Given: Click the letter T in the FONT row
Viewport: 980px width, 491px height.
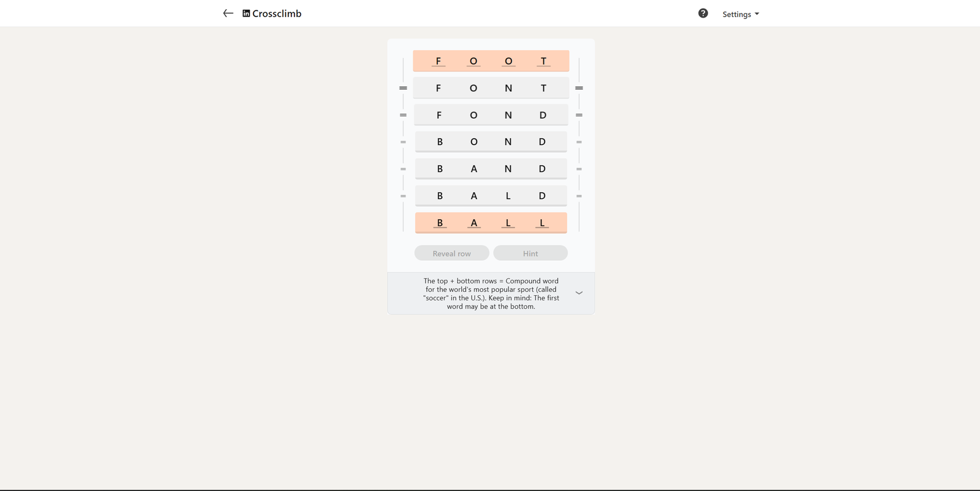Looking at the screenshot, I should [543, 88].
